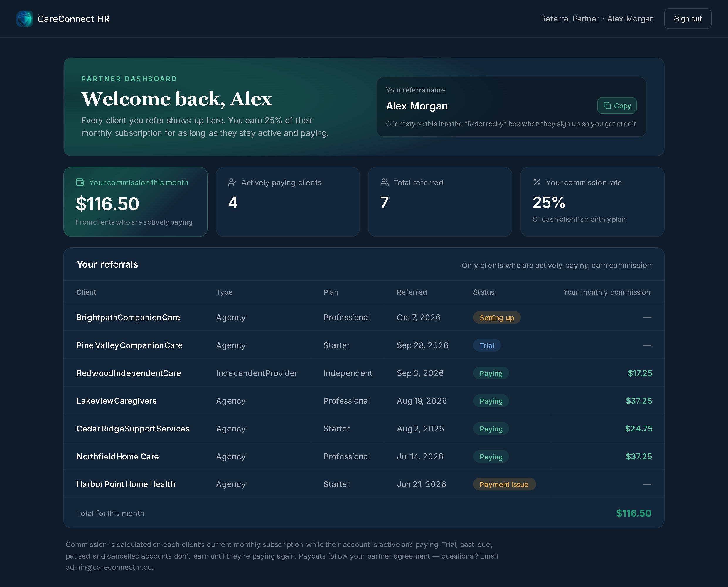This screenshot has height=587, width=728.
Task: Sign out of the partner account
Action: coord(687,18)
